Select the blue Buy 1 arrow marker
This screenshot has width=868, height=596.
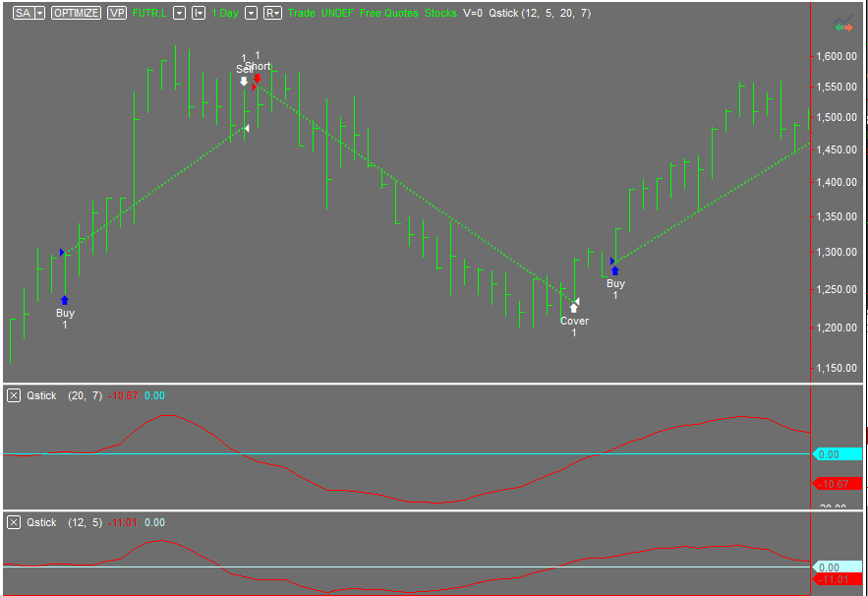(65, 300)
